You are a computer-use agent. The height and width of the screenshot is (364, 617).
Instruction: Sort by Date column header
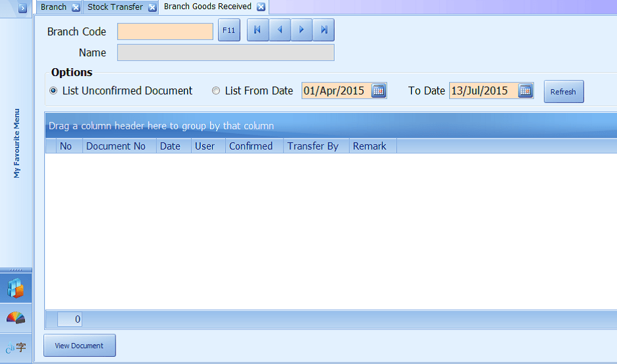(x=173, y=146)
